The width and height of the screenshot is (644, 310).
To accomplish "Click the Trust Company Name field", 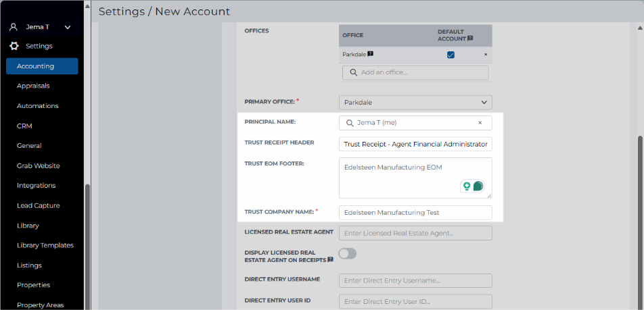I will (x=415, y=212).
